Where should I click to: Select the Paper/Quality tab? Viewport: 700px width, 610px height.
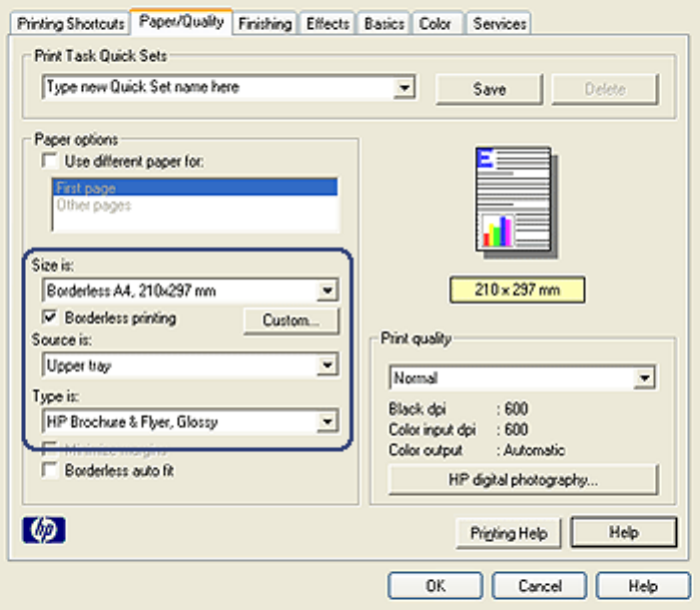tap(182, 21)
